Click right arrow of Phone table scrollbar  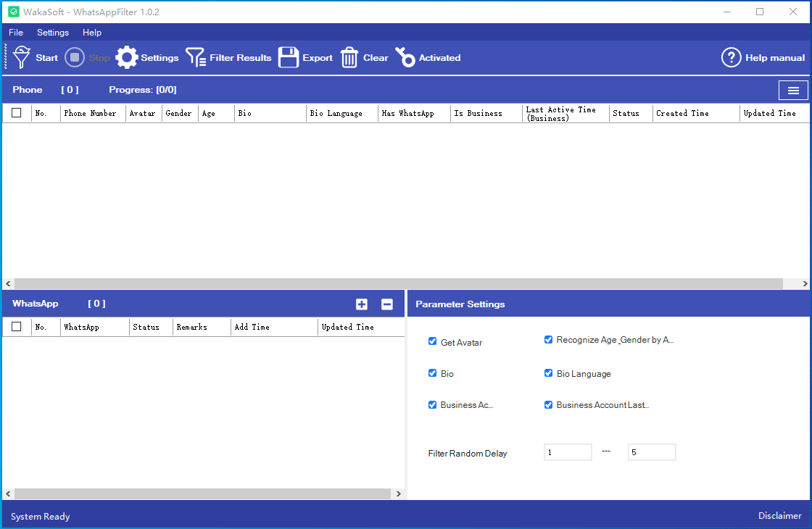pyautogui.click(x=805, y=283)
